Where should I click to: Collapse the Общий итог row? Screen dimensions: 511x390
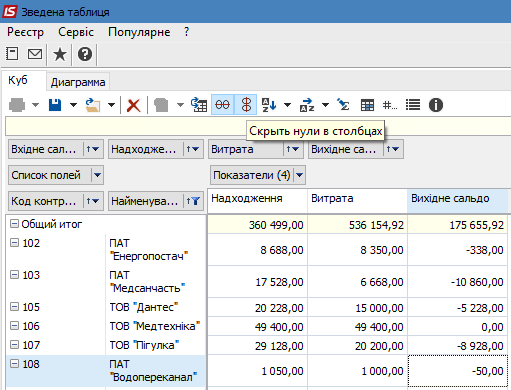point(14,224)
